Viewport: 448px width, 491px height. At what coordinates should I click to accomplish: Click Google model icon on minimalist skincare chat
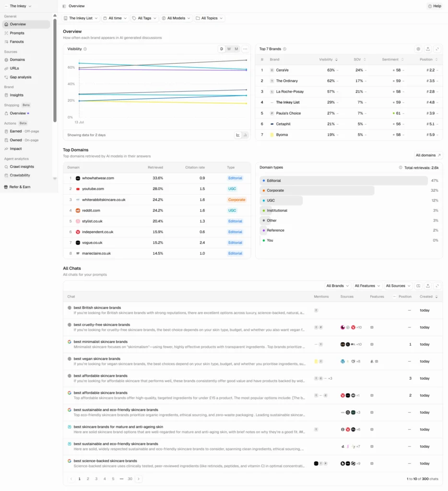tap(70, 341)
